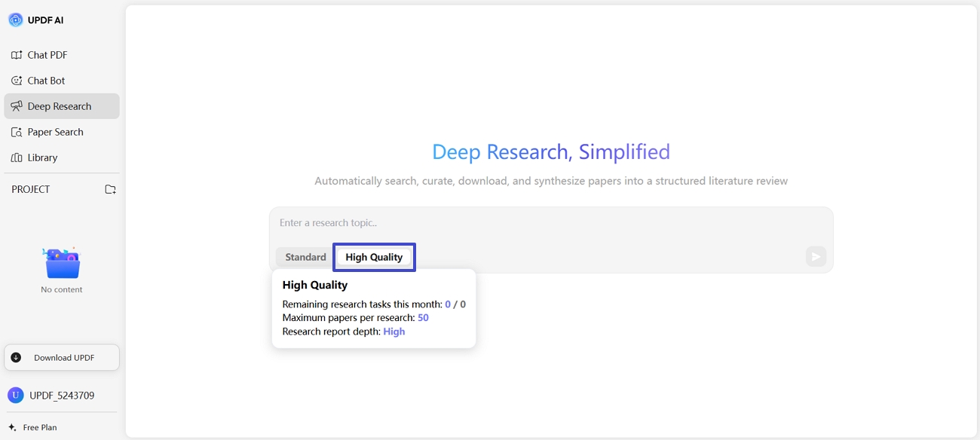Viewport: 980px width, 440px height.
Task: Select High Quality research mode
Action: pyautogui.click(x=374, y=257)
